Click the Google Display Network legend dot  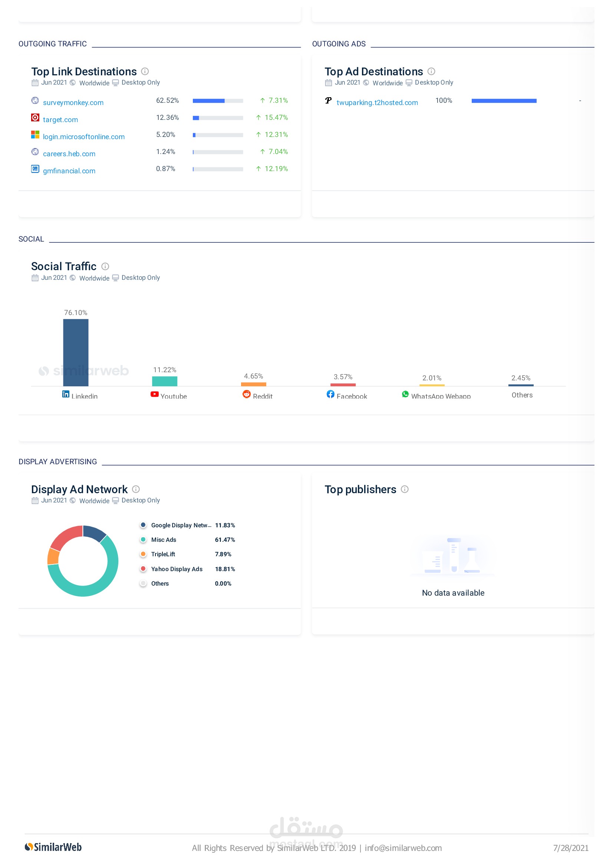point(143,525)
